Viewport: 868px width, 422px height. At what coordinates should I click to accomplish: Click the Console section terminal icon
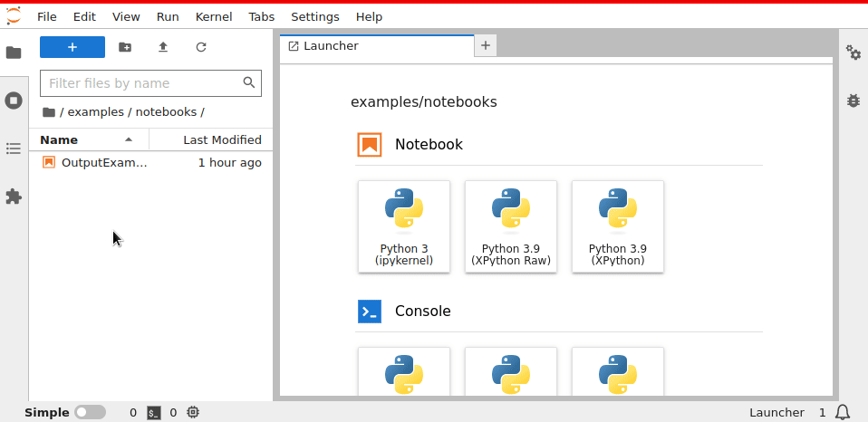370,311
